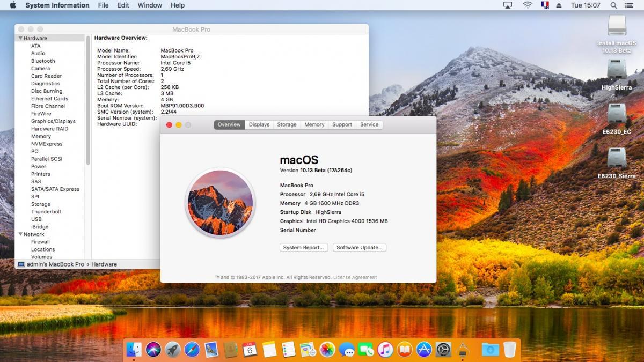Open Maps icon in the Dock
This screenshot has width=644, height=362.
coord(308,350)
